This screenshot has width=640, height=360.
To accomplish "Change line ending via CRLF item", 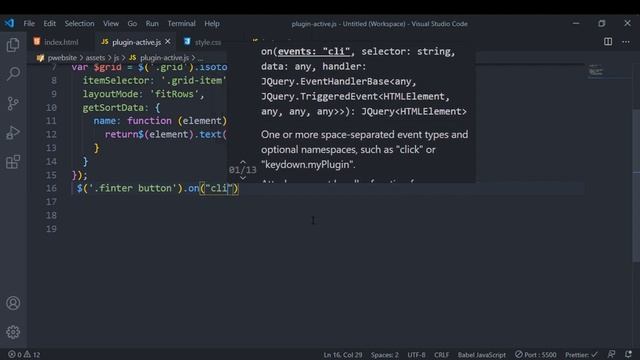I will [x=441, y=355].
